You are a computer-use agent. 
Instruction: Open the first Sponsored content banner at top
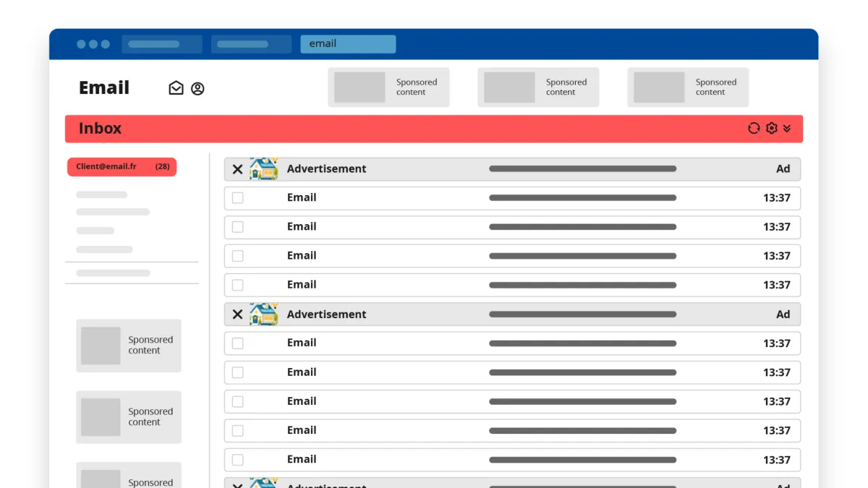click(x=388, y=87)
